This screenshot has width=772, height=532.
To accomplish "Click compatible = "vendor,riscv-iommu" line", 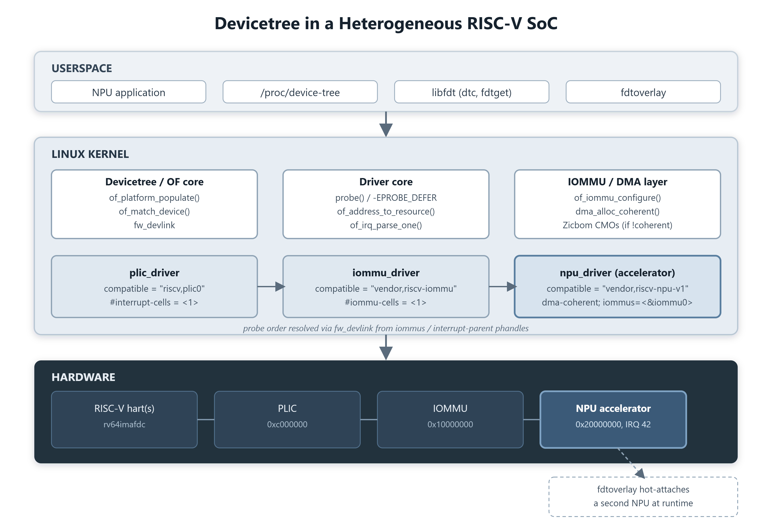I will [x=386, y=288].
